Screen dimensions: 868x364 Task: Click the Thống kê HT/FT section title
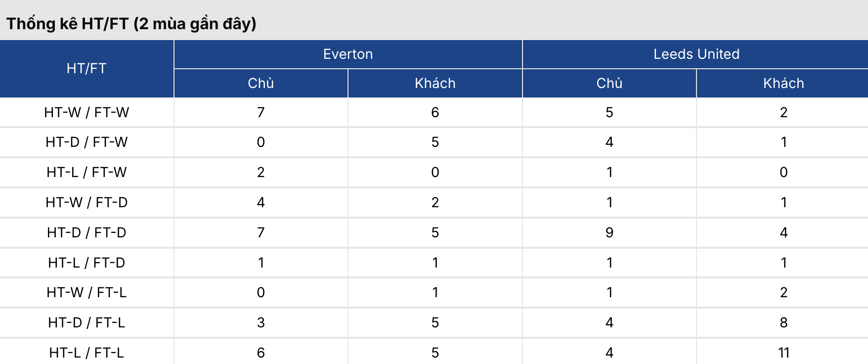click(x=131, y=23)
